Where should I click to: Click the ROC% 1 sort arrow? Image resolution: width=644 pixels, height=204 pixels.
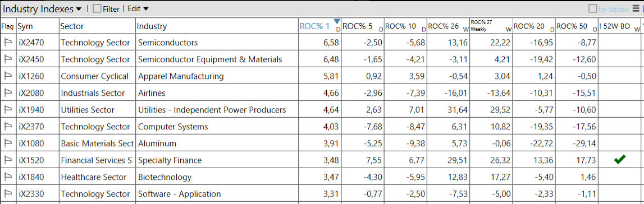tap(337, 21)
